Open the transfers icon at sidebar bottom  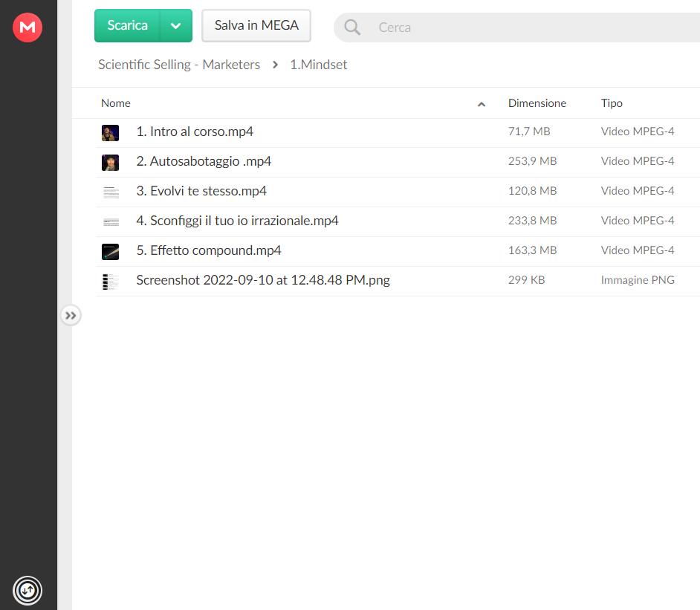pos(27,591)
